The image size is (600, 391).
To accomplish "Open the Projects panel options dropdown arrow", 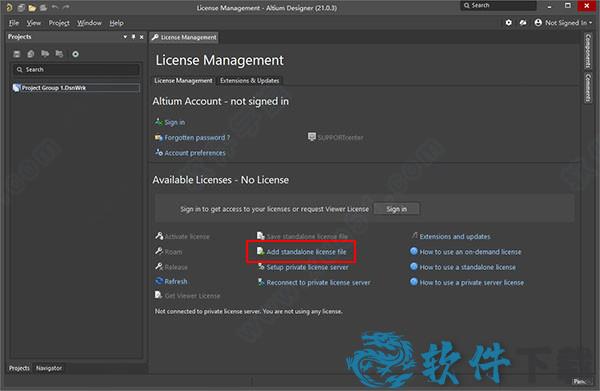I will pos(125,37).
